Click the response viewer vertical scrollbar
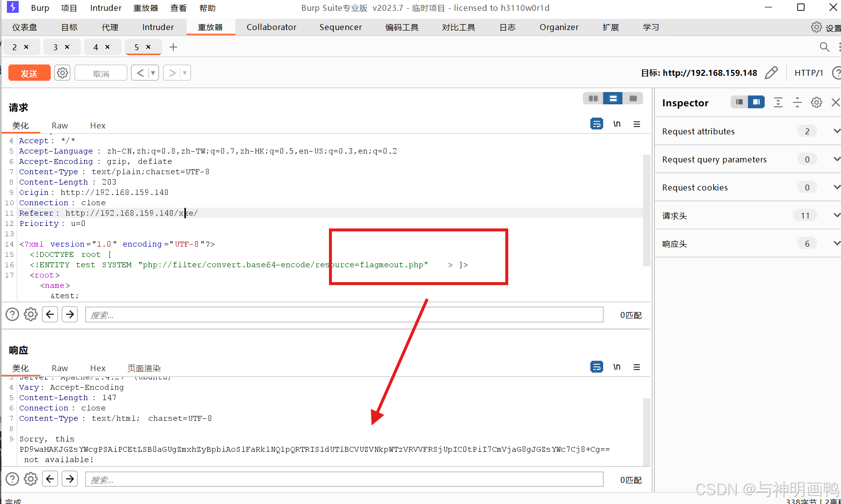The image size is (841, 504). point(647,431)
